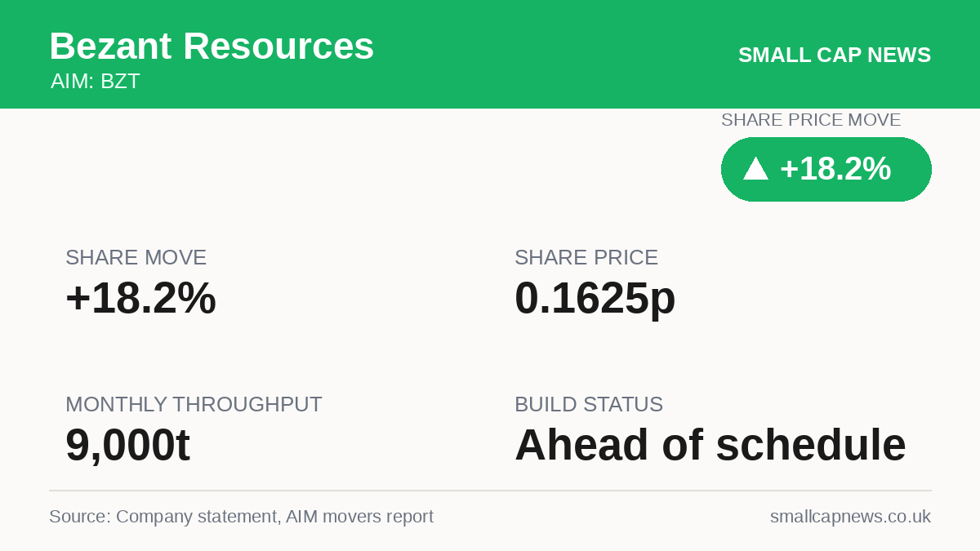This screenshot has height=551, width=980.
Task: Click the white up-triangle icon in price pill
Action: (x=755, y=169)
